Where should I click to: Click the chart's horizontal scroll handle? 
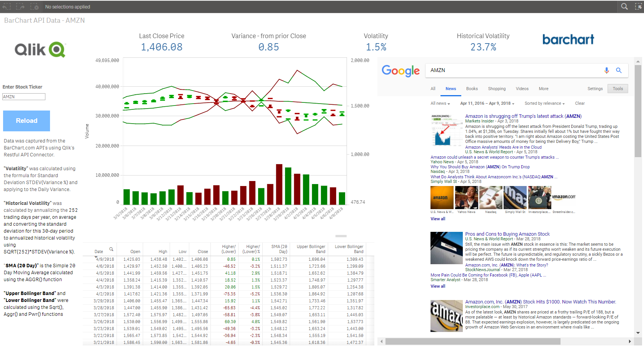341,236
